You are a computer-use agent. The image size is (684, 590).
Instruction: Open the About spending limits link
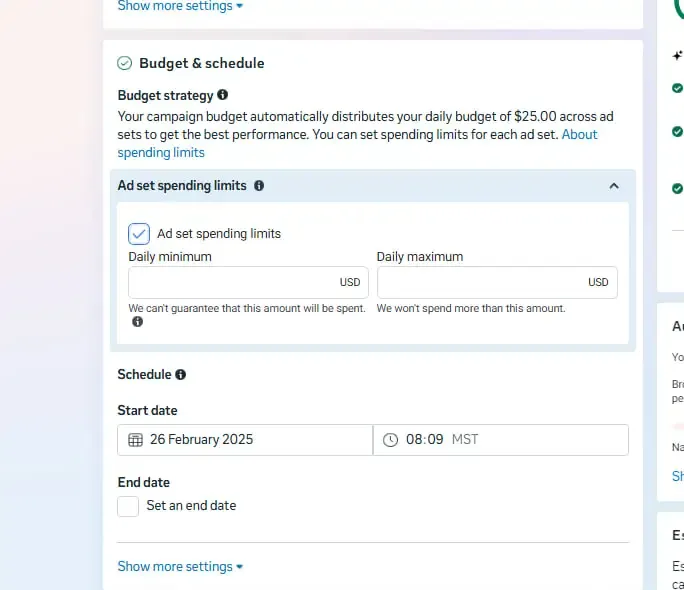pos(579,134)
